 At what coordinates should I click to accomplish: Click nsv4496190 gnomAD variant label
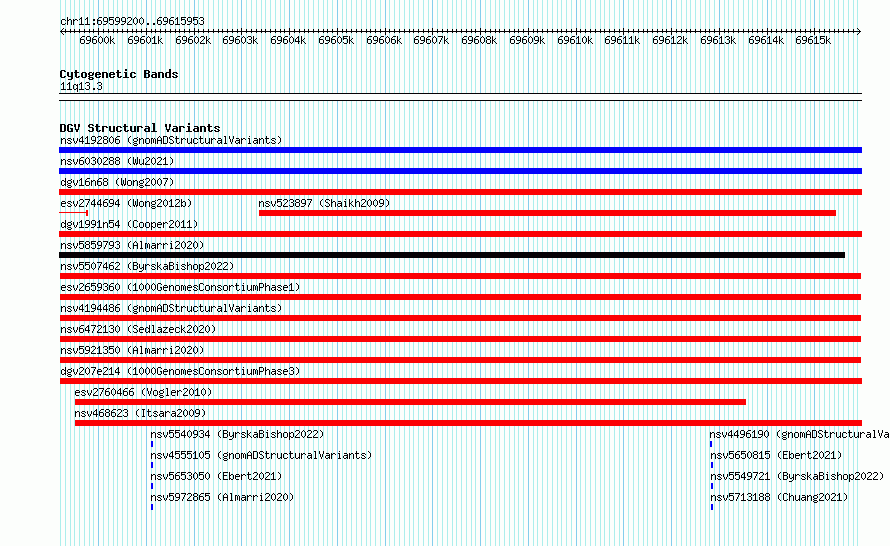tap(799, 434)
